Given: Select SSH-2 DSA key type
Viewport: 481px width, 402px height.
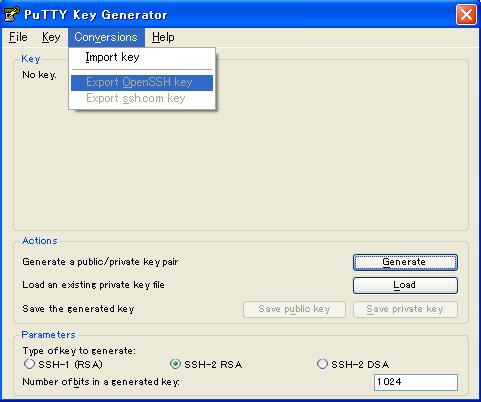Looking at the screenshot, I should [353, 364].
